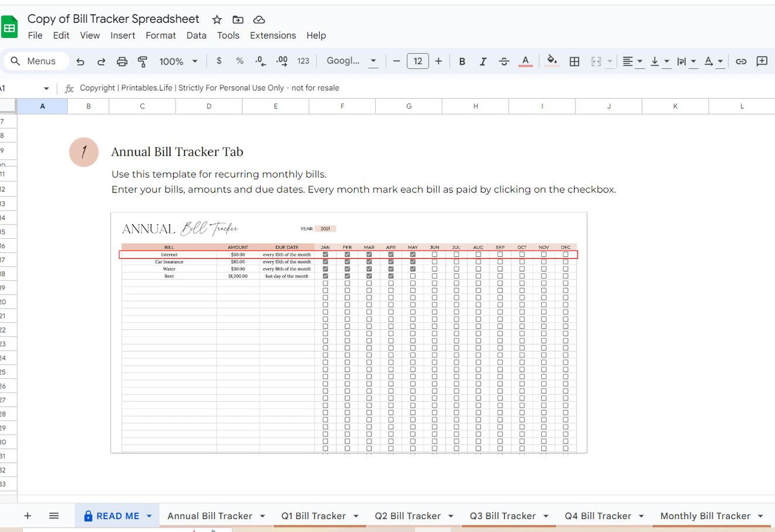Viewport: 775px width, 532px height.
Task: Add a new sheet
Action: (28, 516)
